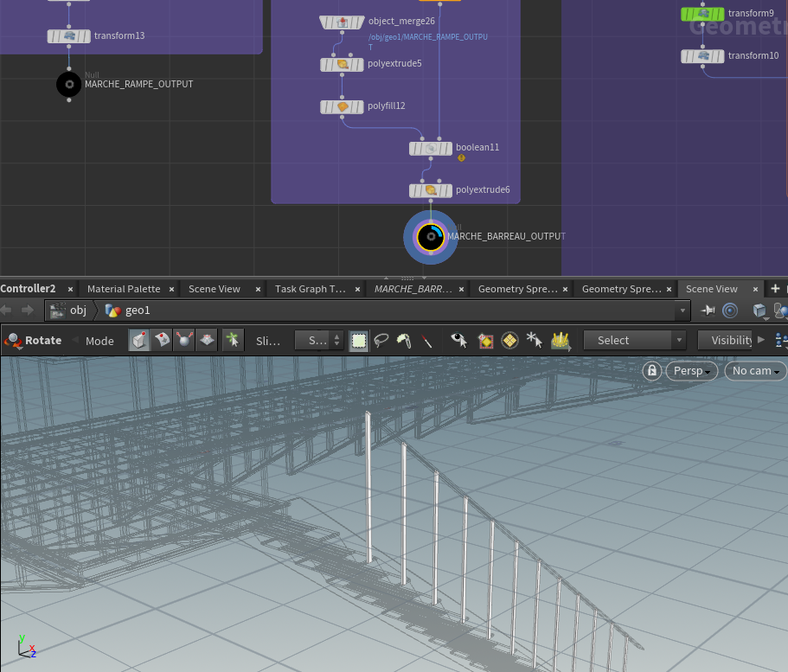Click the boolean11 node
This screenshot has width=788, height=672.
click(x=430, y=149)
